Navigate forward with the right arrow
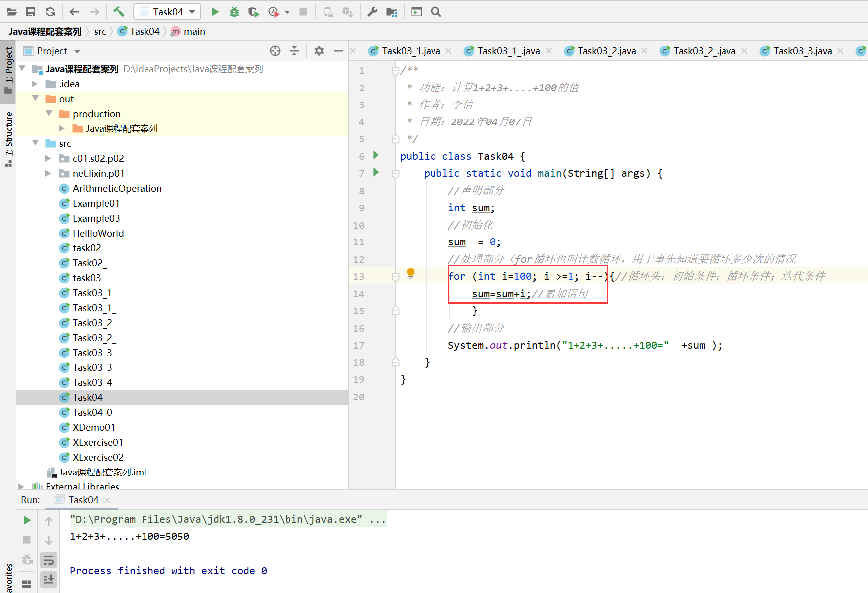The image size is (868, 593). tap(94, 12)
